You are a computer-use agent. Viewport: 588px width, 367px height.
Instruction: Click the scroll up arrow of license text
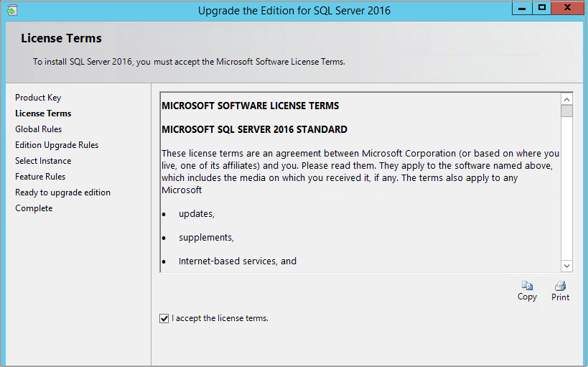tap(566, 99)
